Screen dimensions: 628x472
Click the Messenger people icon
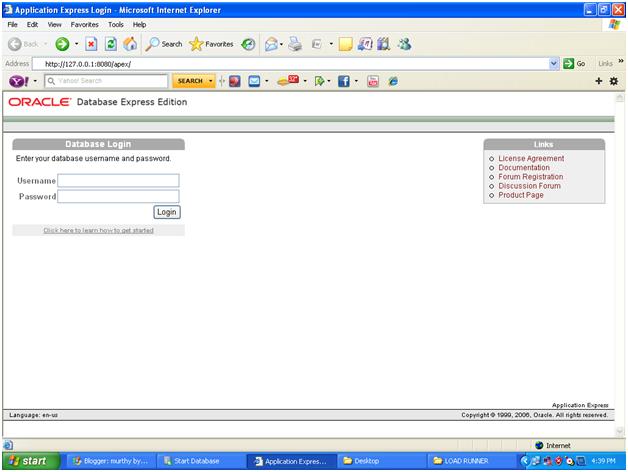tap(405, 44)
